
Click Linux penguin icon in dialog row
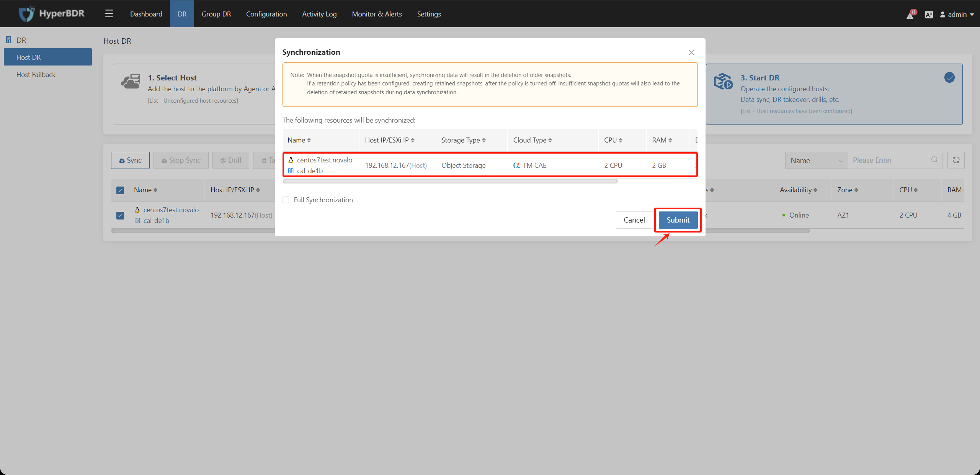tap(291, 160)
